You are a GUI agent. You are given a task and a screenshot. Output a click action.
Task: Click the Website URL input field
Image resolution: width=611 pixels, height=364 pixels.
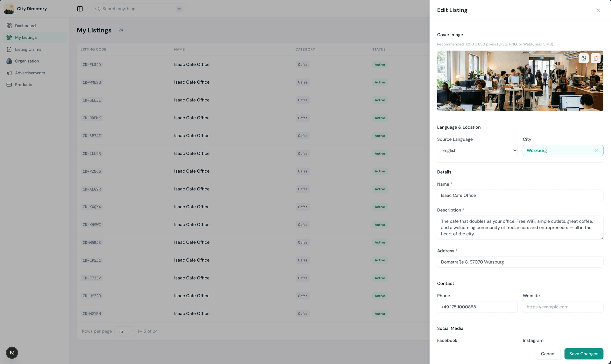point(563,307)
